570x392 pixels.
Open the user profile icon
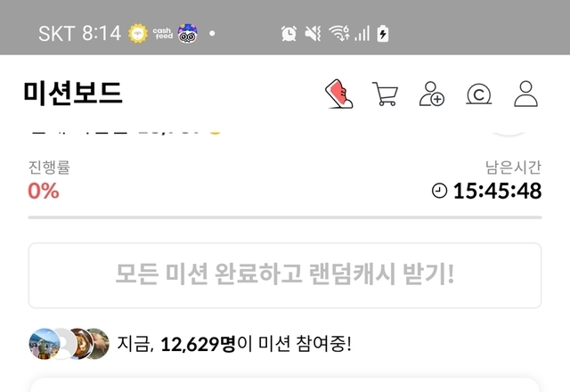(x=525, y=94)
